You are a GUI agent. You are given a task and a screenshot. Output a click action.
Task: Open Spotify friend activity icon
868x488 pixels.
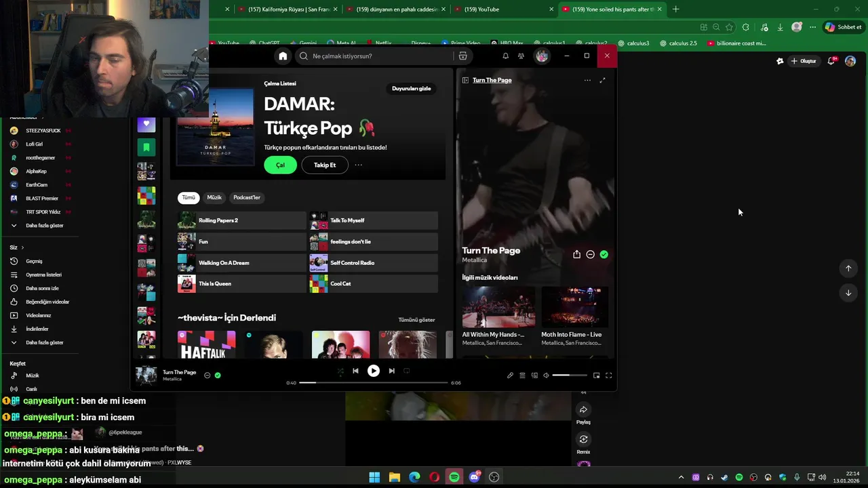(521, 56)
